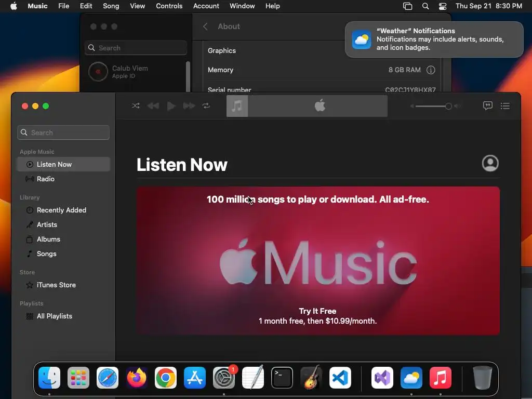Open Artists in Library
Image resolution: width=532 pixels, height=399 pixels.
(63, 224)
